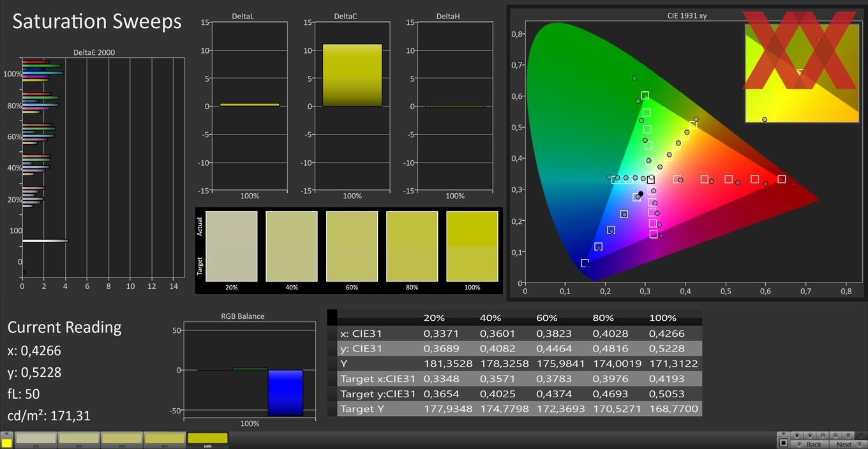The image size is (868, 449).
Task: Select the 20% saturation swatch in bottom strip
Action: pyautogui.click(x=35, y=439)
